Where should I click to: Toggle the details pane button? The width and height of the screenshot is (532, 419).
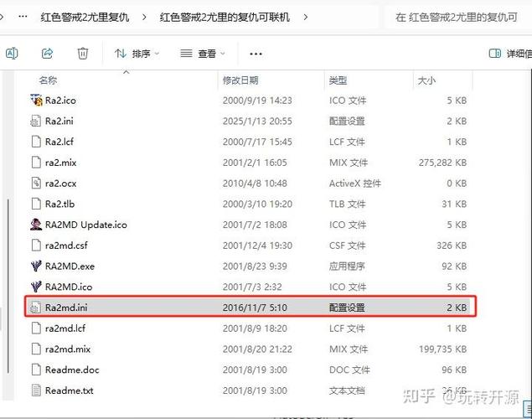click(510, 54)
